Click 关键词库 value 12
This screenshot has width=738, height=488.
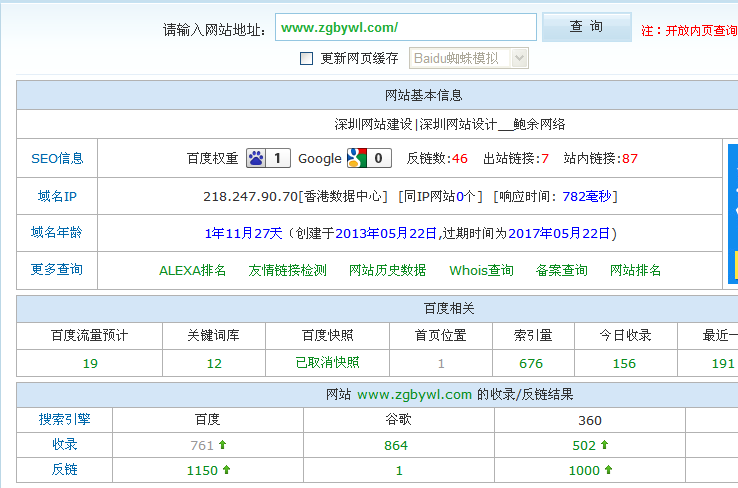point(214,364)
